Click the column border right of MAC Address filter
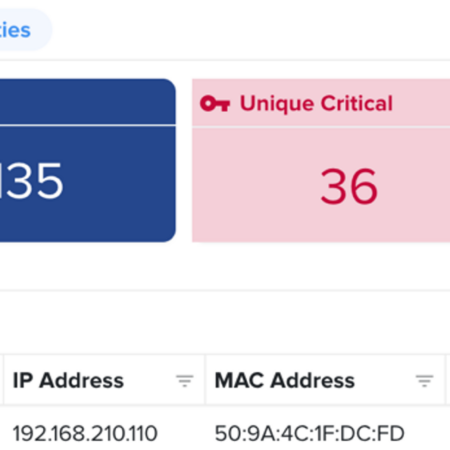 pos(446,380)
